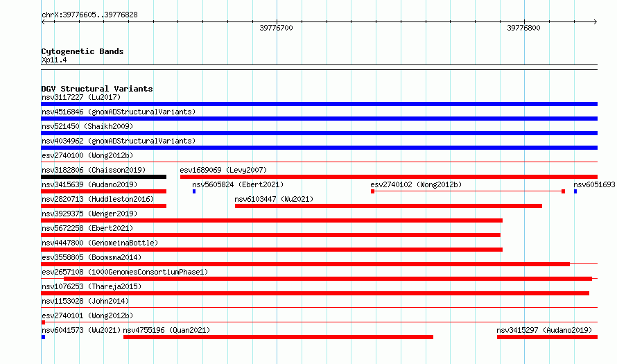Open nsv3929375 (Wenger2019) variant label
The image size is (617, 364).
89,214
